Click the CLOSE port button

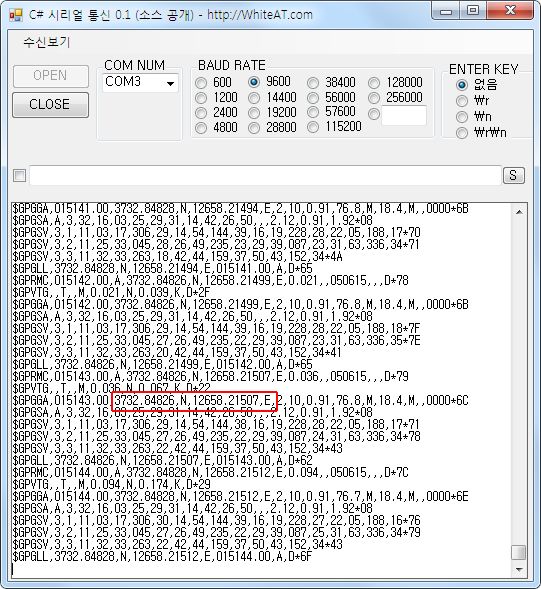pyautogui.click(x=50, y=104)
